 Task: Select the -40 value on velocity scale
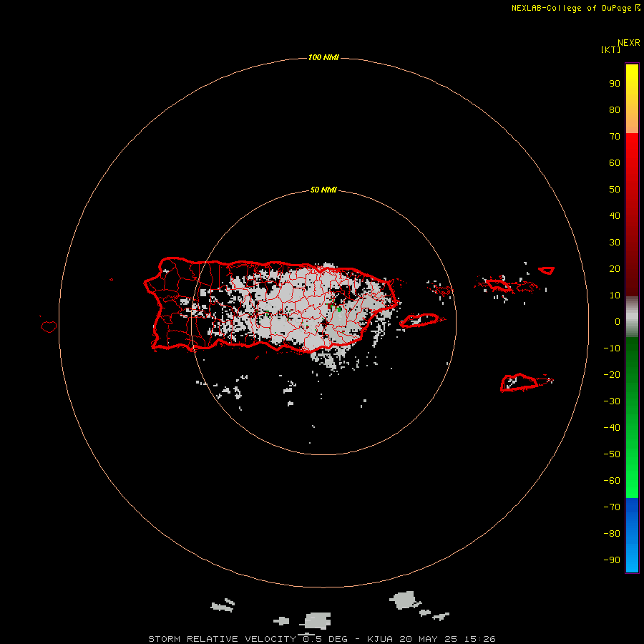coord(612,428)
